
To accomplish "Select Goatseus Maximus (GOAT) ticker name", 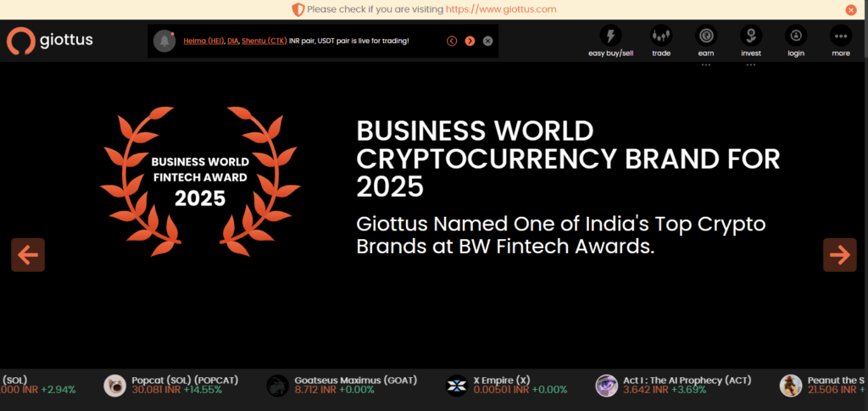I will pyautogui.click(x=355, y=380).
